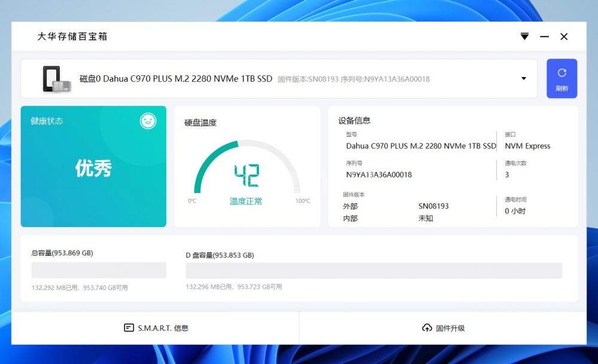Click the D 盘容量 usage bar
Image resolution: width=598 pixels, height=364 pixels.
[374, 271]
